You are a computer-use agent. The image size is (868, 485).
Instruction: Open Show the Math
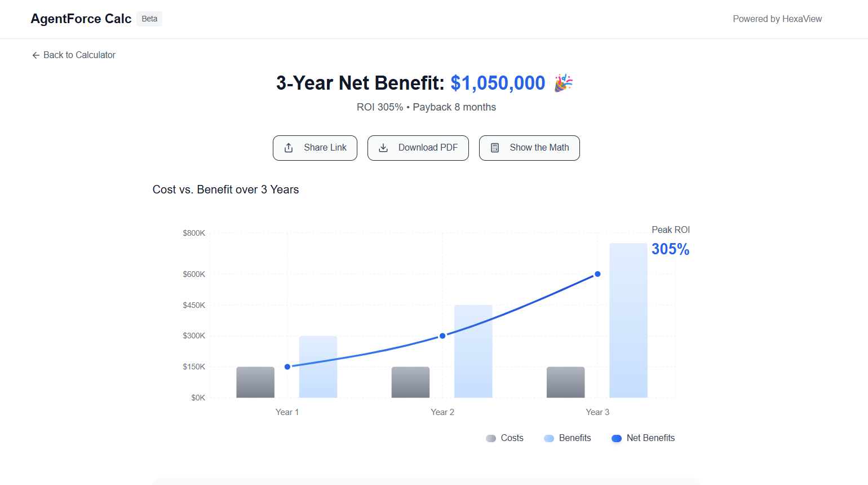529,148
